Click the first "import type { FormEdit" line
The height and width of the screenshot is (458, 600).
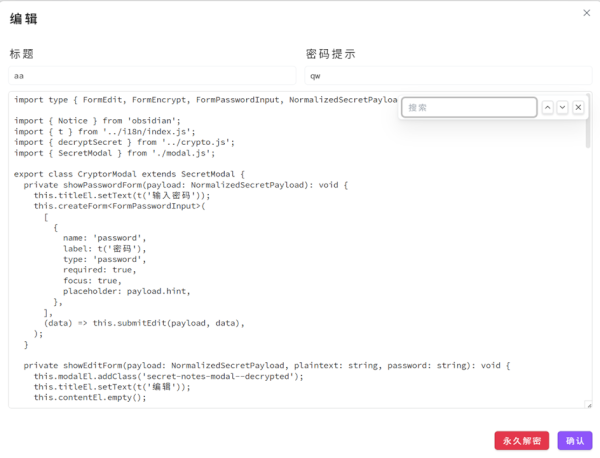[206, 100]
